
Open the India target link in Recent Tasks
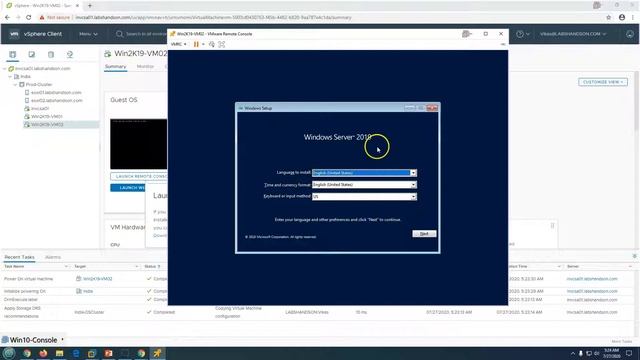(x=88, y=291)
